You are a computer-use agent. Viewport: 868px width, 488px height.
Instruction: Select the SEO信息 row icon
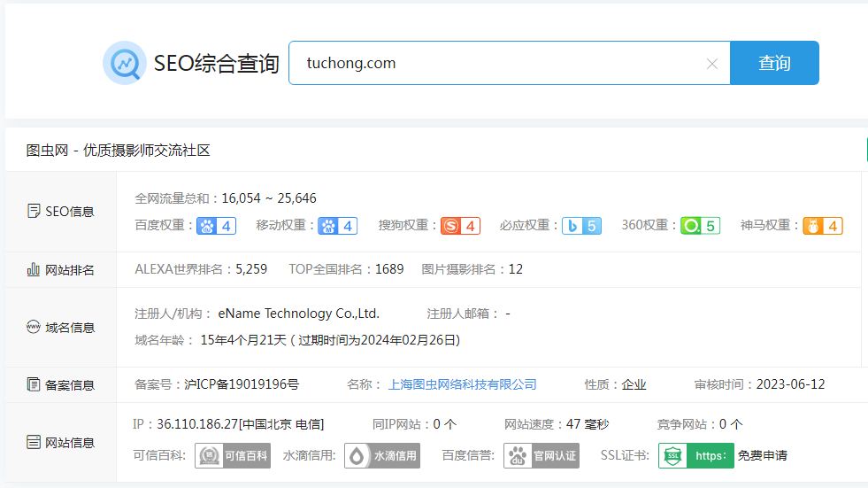coord(34,211)
